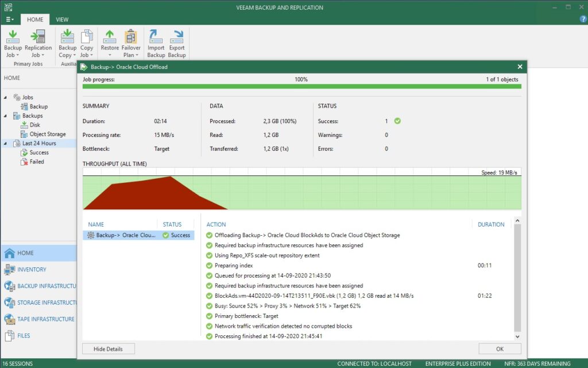The width and height of the screenshot is (588, 368).
Task: Click the job progress bar
Action: pyautogui.click(x=302, y=87)
